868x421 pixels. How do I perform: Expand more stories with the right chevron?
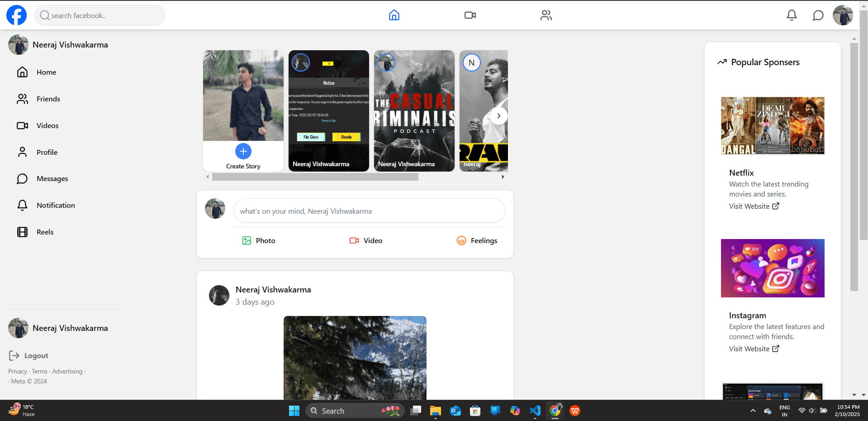[498, 116]
